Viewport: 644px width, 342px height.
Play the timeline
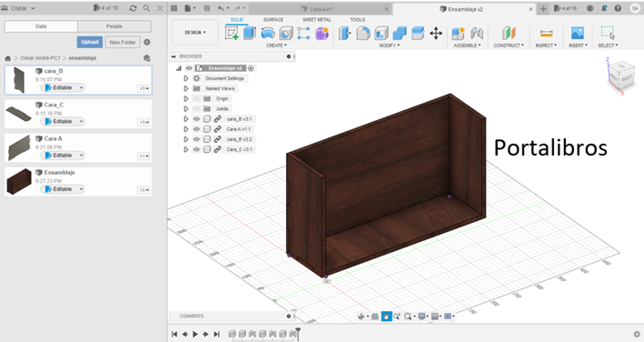(195, 334)
